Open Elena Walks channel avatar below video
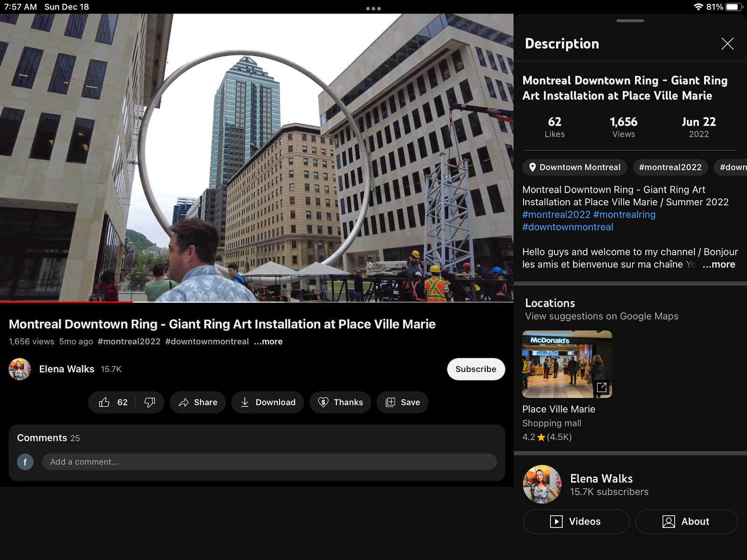The height and width of the screenshot is (560, 747). point(20,369)
